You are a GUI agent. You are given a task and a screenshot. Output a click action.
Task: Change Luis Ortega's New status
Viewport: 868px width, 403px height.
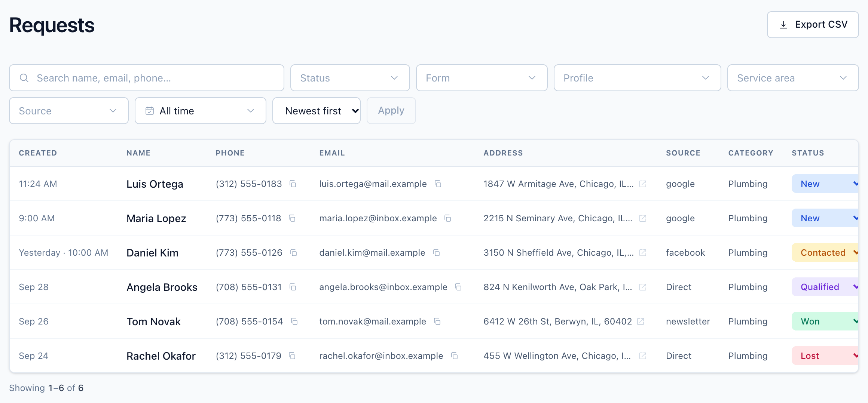(x=825, y=184)
